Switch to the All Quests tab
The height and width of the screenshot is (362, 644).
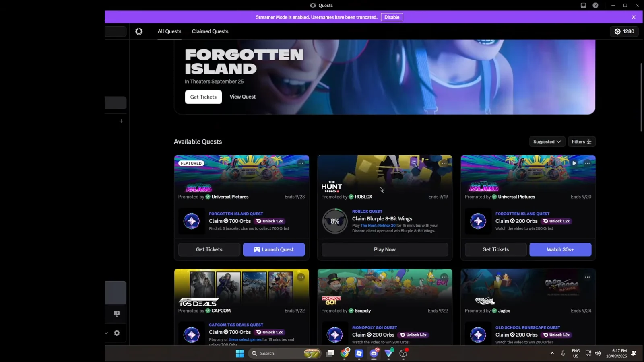[x=169, y=31]
